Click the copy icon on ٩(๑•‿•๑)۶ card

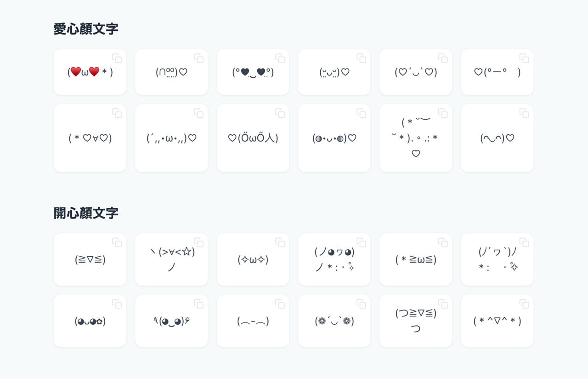coord(199,304)
